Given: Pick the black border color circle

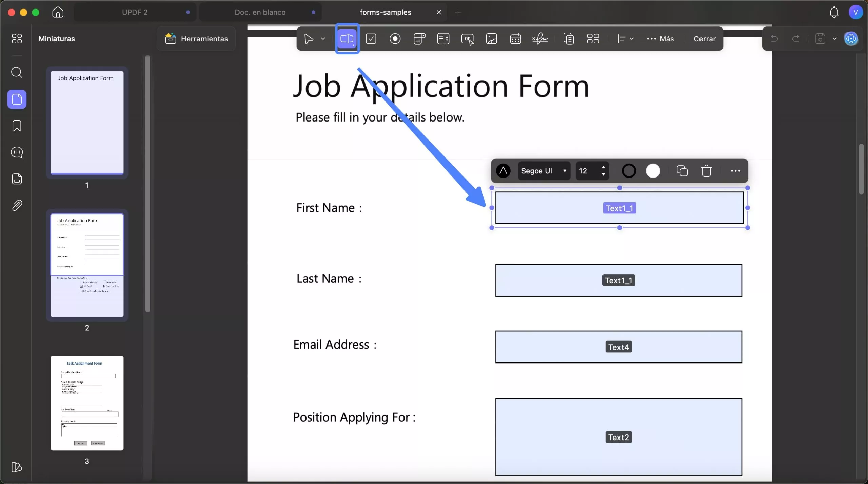Looking at the screenshot, I should tap(629, 171).
